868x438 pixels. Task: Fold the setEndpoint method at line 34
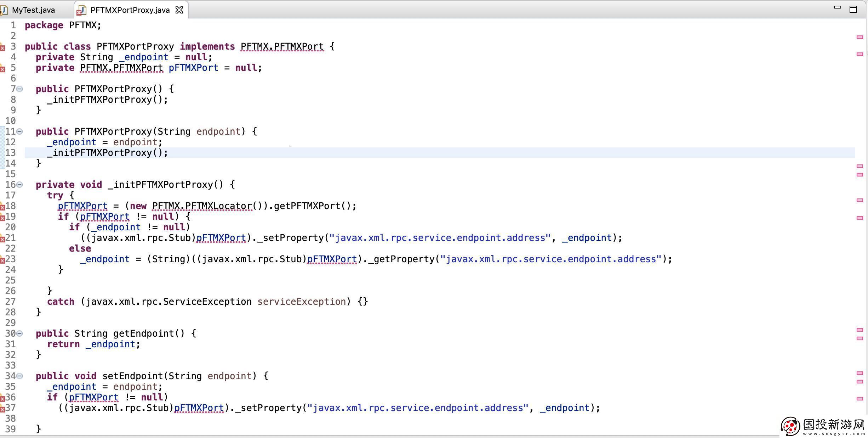pyautogui.click(x=20, y=376)
